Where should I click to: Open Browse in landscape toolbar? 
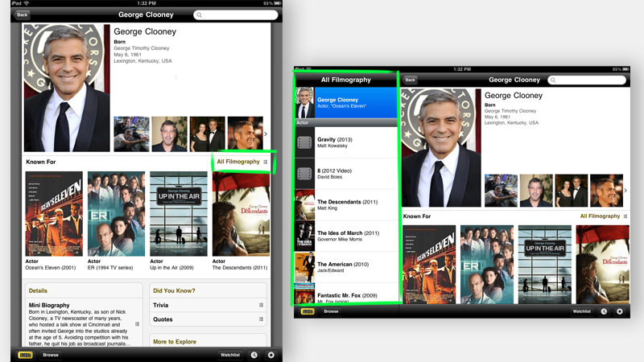click(331, 311)
